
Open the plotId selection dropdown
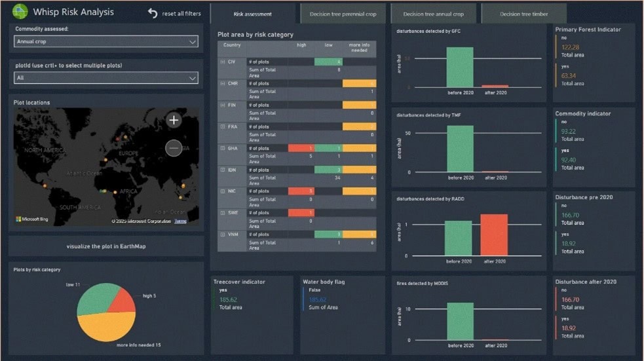105,78
